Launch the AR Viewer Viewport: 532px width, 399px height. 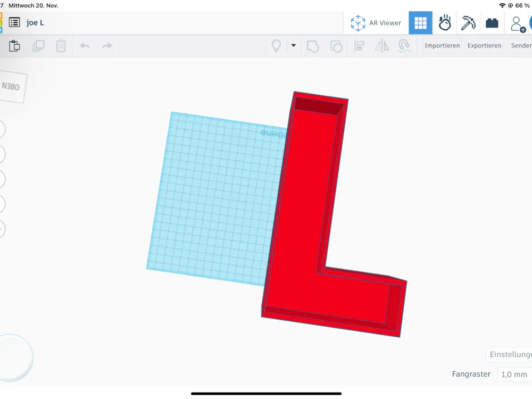pos(376,23)
